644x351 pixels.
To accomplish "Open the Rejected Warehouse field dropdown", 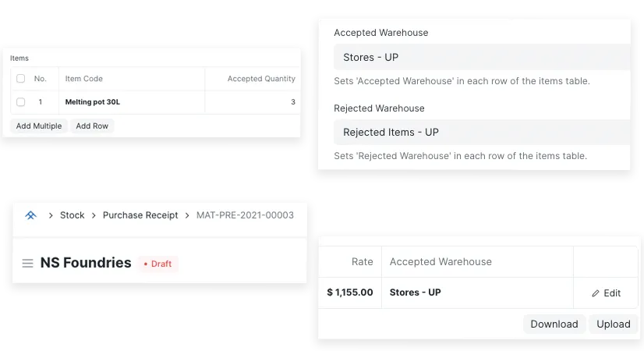I will point(481,133).
